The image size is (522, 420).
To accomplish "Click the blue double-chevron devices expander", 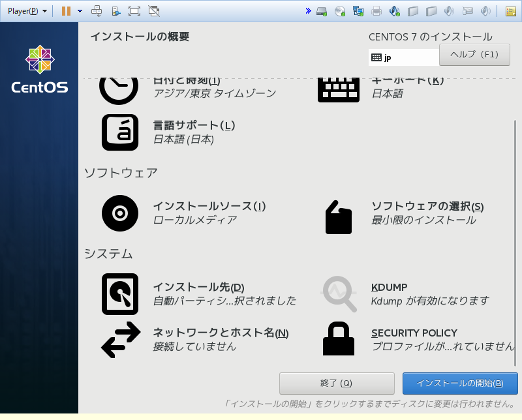I will click(308, 11).
